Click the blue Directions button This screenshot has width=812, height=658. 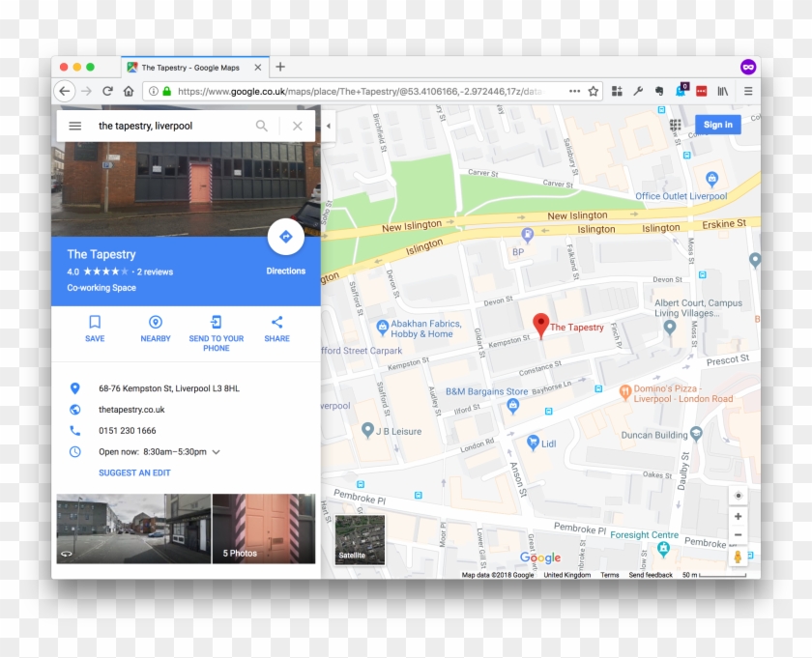pos(285,238)
